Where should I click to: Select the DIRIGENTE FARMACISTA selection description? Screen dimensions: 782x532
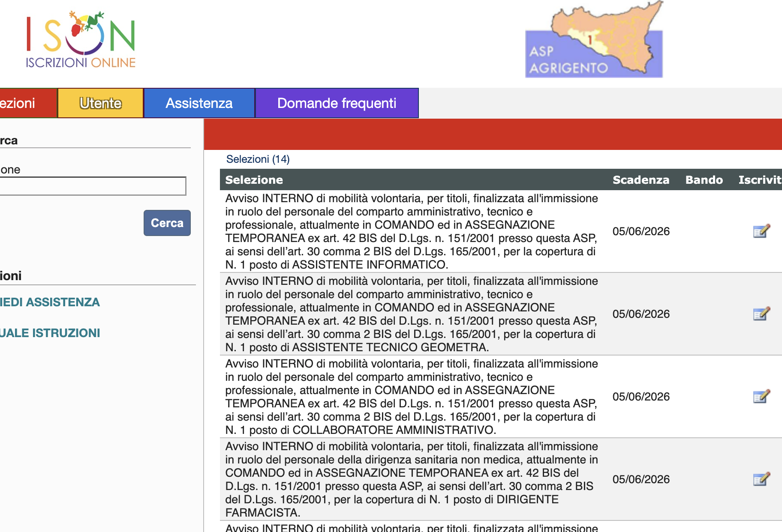click(x=412, y=479)
